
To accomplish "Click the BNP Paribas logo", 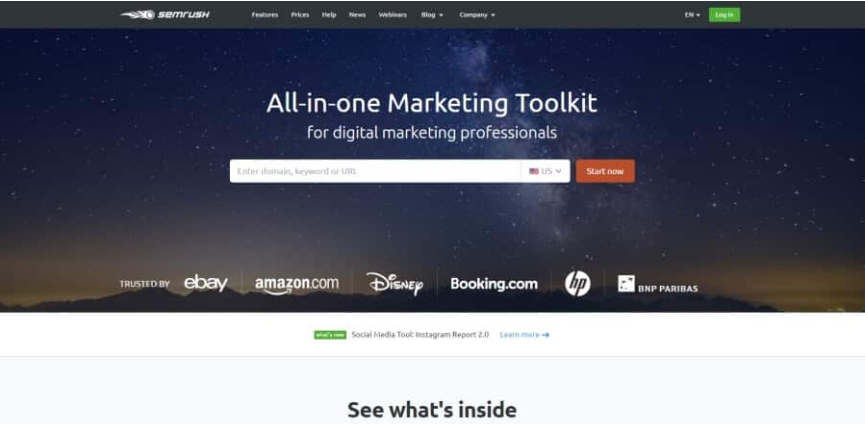I will click(x=658, y=284).
